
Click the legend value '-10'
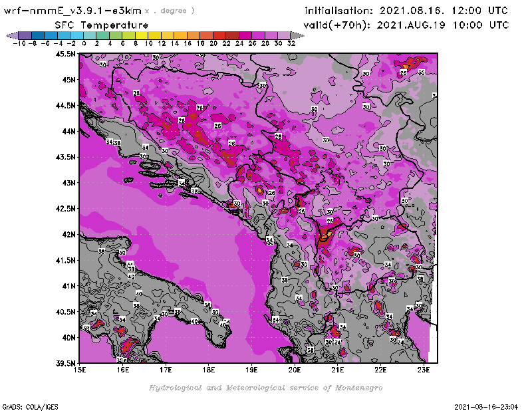[x=19, y=43]
